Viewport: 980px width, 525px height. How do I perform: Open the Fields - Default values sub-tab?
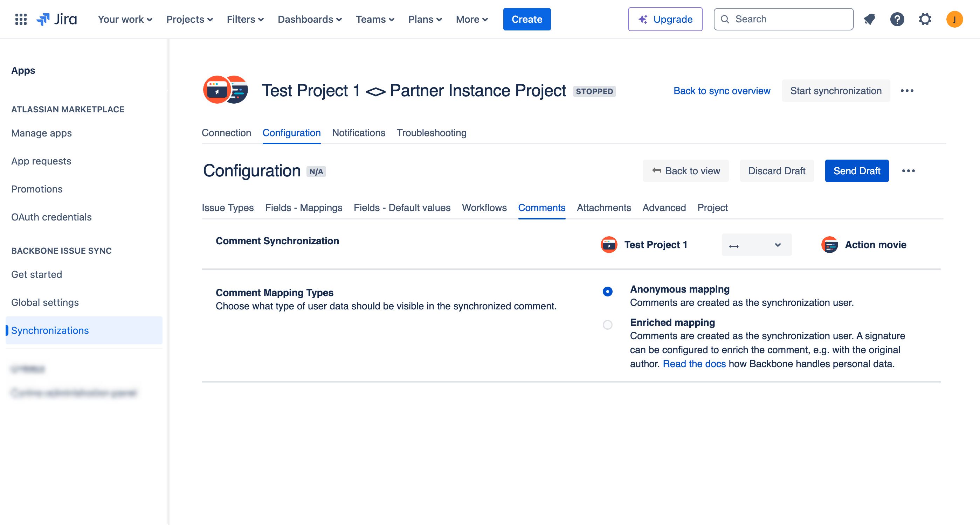click(x=402, y=208)
